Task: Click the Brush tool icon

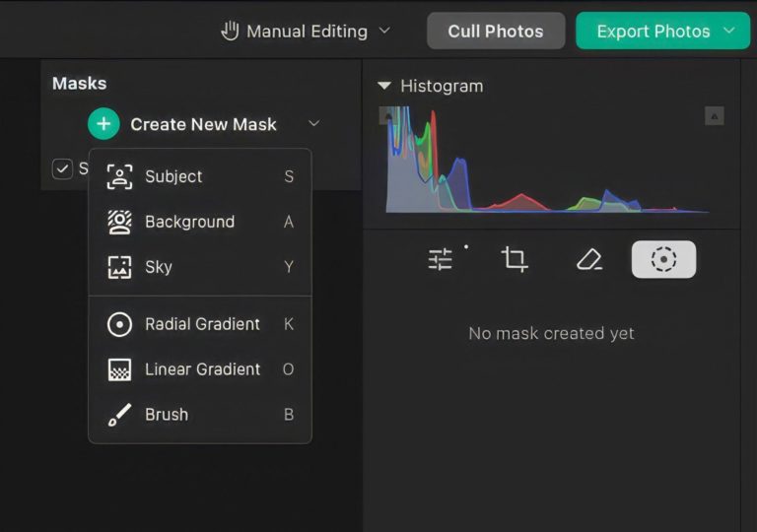Action: 119,415
